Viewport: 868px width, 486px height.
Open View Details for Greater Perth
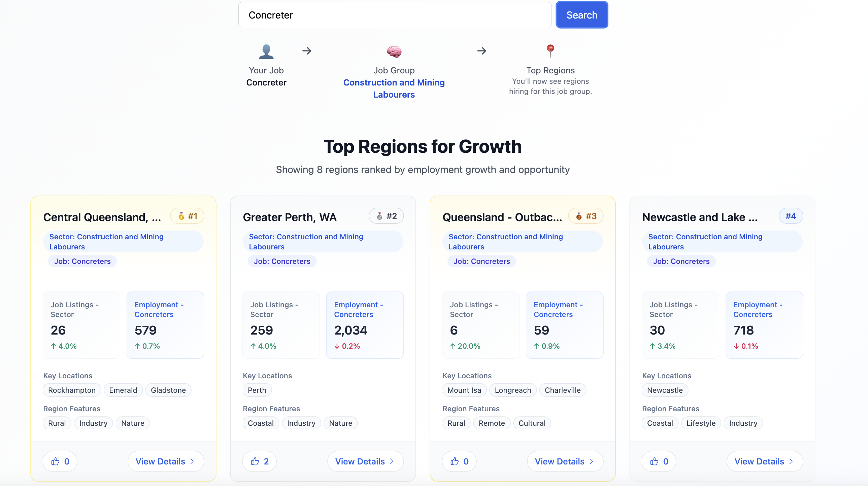pyautogui.click(x=365, y=461)
